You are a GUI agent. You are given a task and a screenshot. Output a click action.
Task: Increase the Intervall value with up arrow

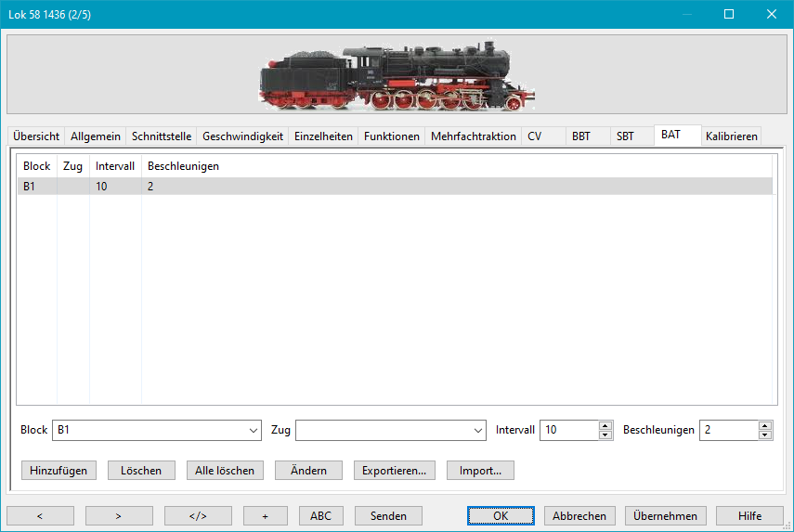[605, 426]
